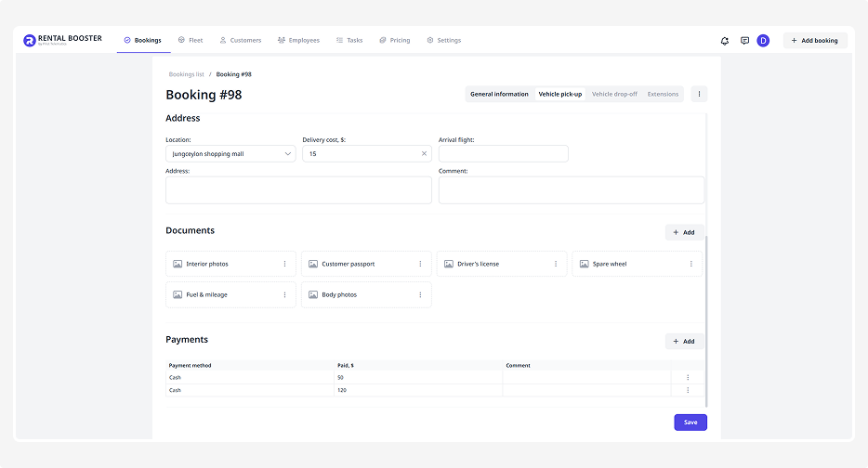Switch to Vehicle drop-off tab
868x468 pixels.
click(614, 94)
